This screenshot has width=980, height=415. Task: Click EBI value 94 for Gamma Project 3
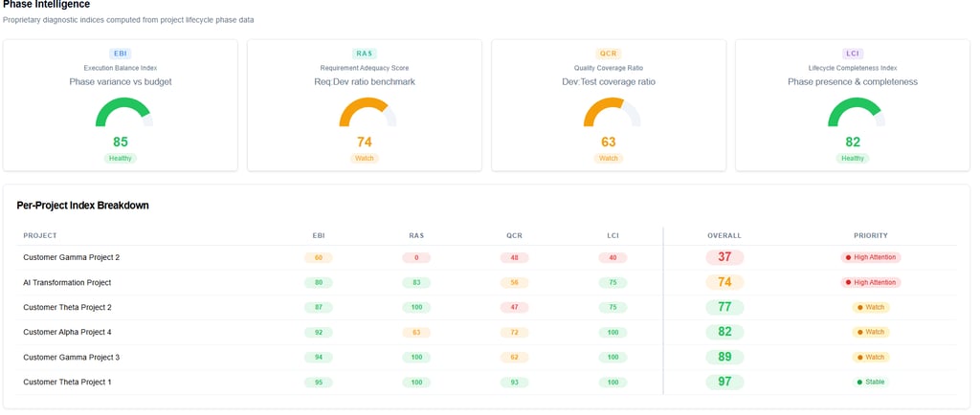tap(319, 358)
